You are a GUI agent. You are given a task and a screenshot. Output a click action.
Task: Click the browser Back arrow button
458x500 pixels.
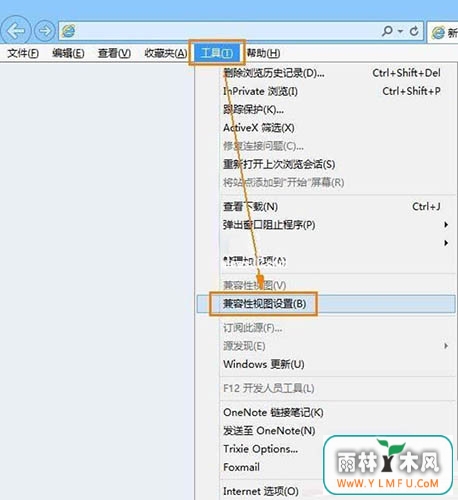tap(15, 31)
